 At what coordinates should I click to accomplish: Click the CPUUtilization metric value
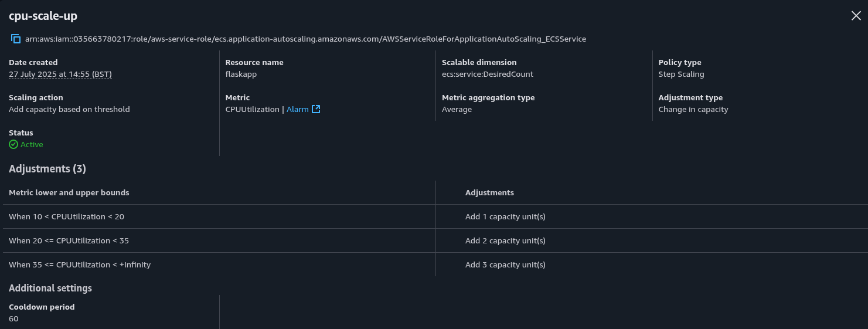click(253, 109)
